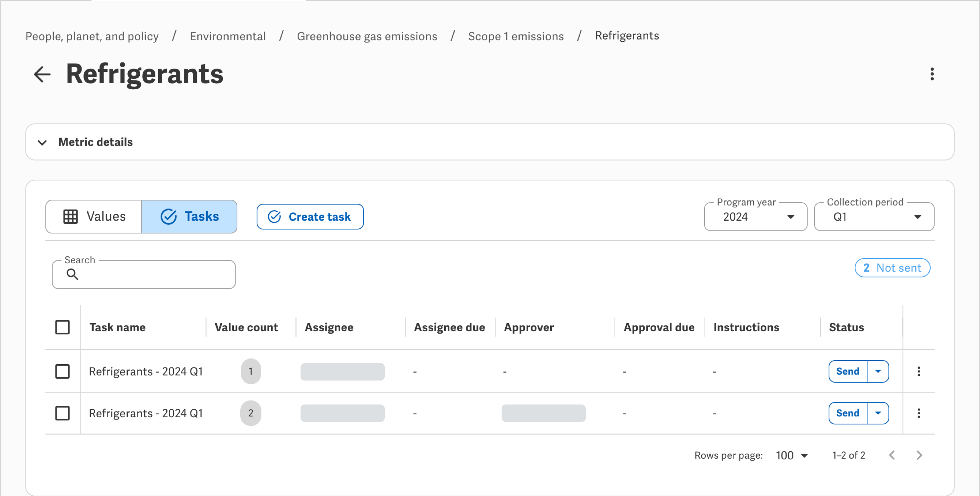Collapse the Metric details section
This screenshot has height=496, width=980.
42,142
